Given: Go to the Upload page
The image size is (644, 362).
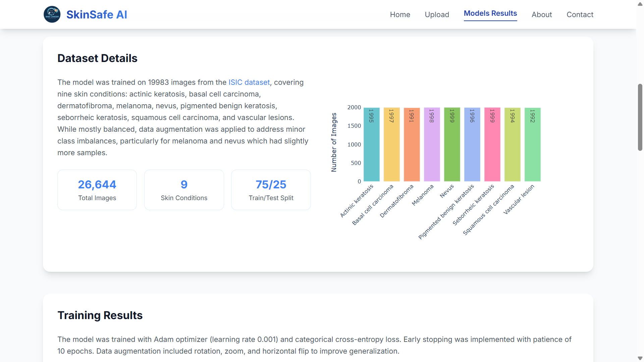Looking at the screenshot, I should [x=437, y=14].
